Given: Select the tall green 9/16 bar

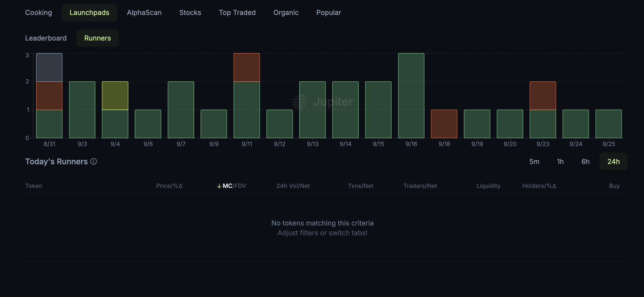Looking at the screenshot, I should 411,96.
